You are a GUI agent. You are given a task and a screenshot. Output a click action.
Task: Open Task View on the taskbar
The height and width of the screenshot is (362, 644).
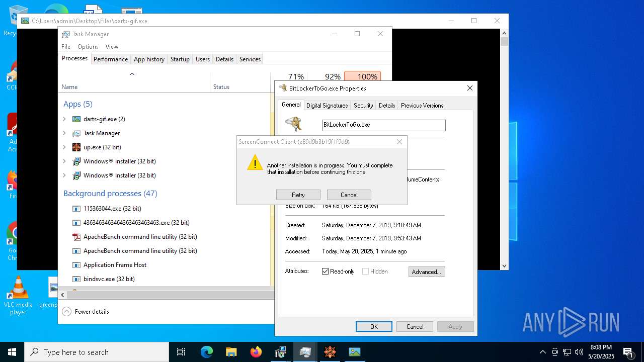click(181, 352)
